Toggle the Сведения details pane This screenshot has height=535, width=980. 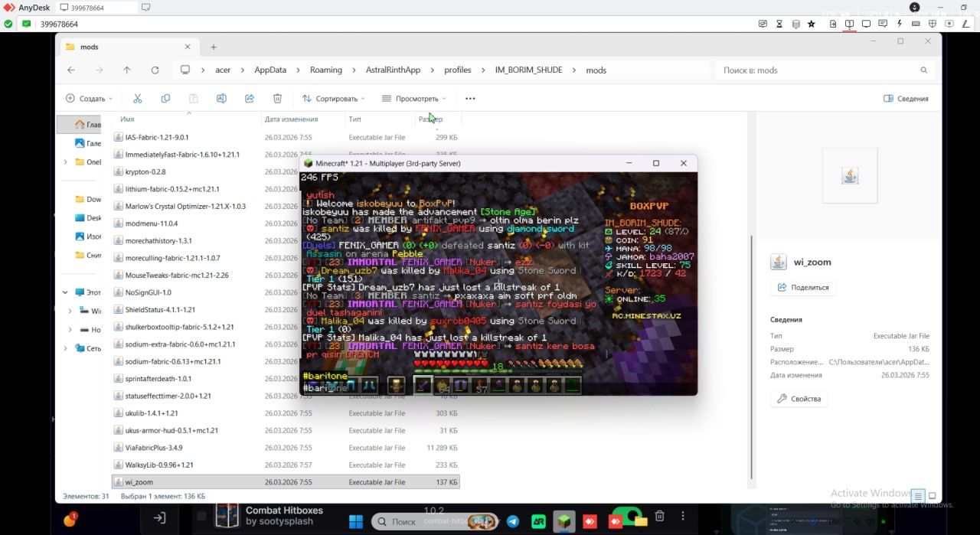pos(906,99)
